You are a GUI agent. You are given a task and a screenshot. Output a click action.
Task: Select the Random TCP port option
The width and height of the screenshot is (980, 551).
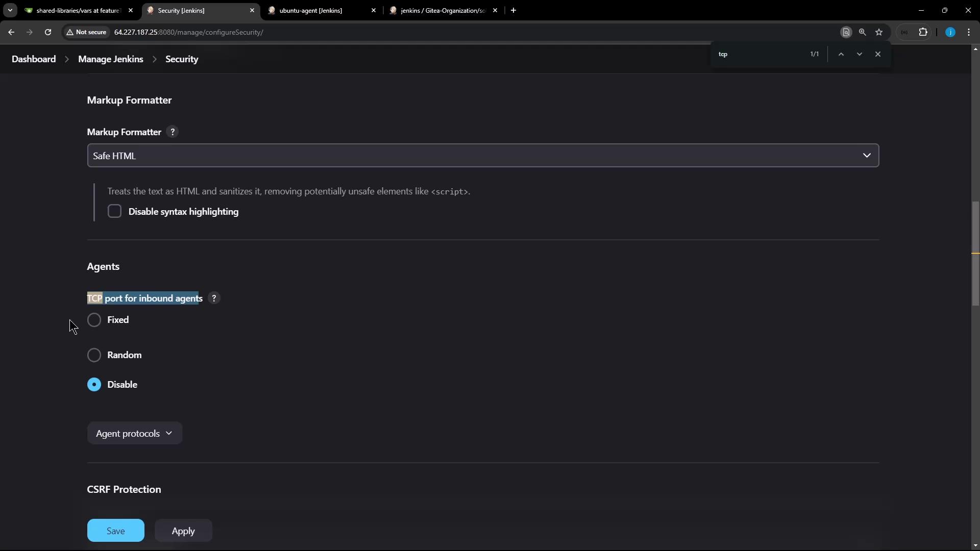click(94, 355)
